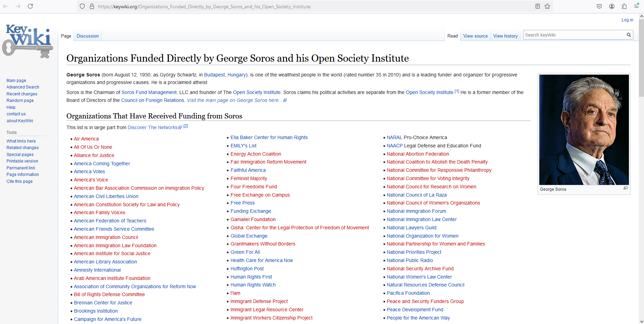Click footnote reference [1]
Screen dimensions: 644x324
coord(457,91)
